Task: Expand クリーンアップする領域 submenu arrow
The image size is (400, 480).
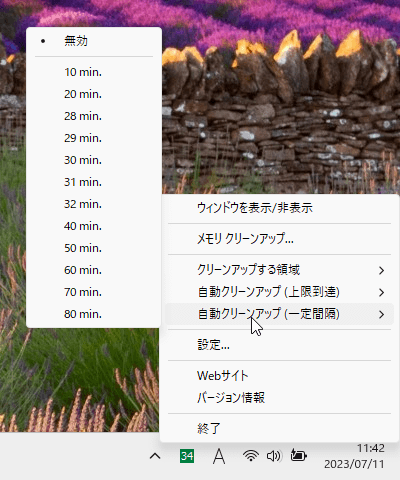Action: click(x=382, y=270)
